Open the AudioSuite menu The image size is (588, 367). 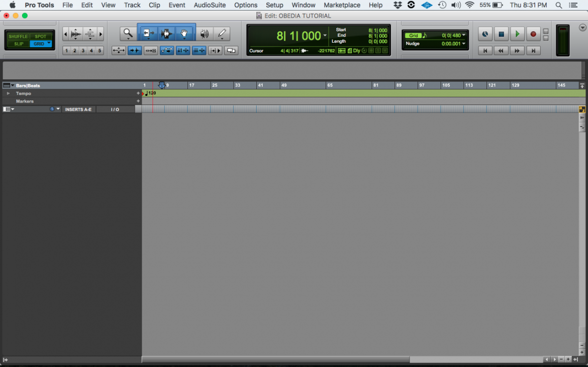[x=210, y=5]
